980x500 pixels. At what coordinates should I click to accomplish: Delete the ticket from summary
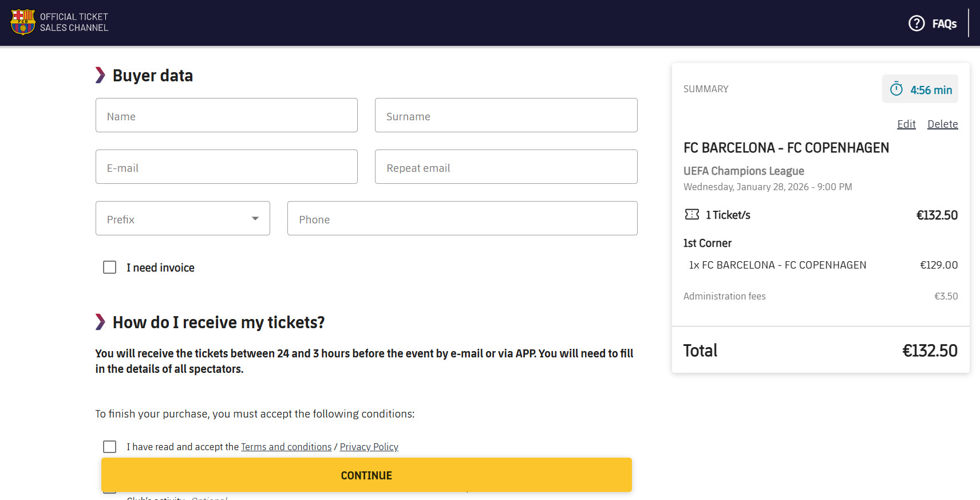click(x=942, y=124)
